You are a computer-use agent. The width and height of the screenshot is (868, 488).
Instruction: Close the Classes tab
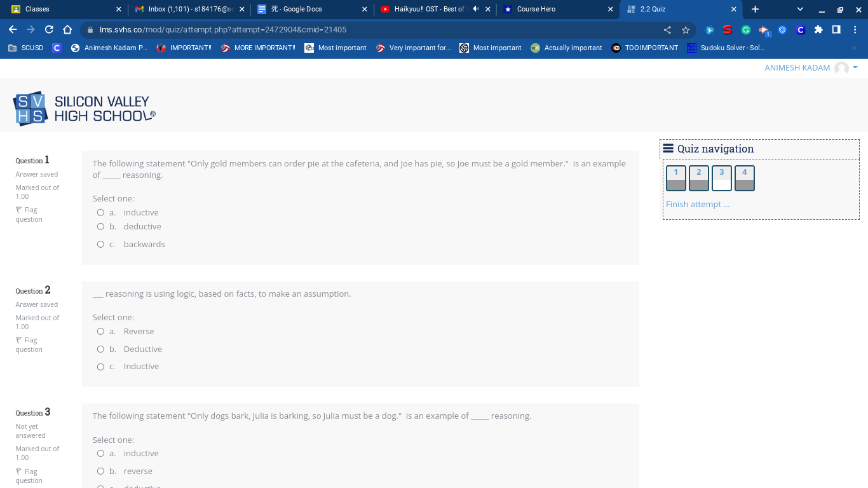coord(119,9)
